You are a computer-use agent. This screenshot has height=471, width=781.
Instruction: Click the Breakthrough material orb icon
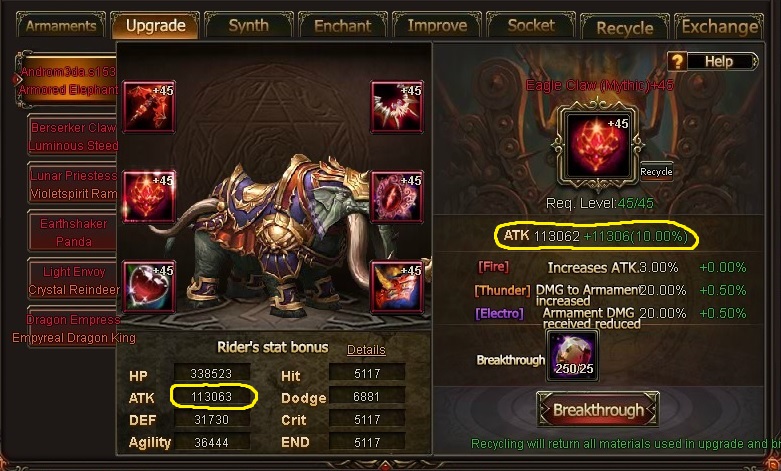click(573, 356)
